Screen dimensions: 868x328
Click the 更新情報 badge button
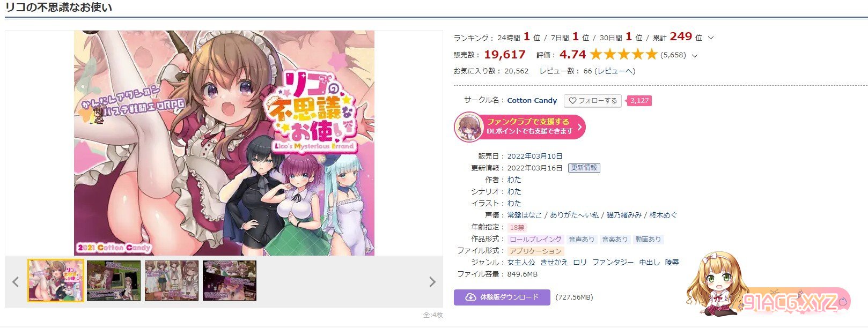584,168
